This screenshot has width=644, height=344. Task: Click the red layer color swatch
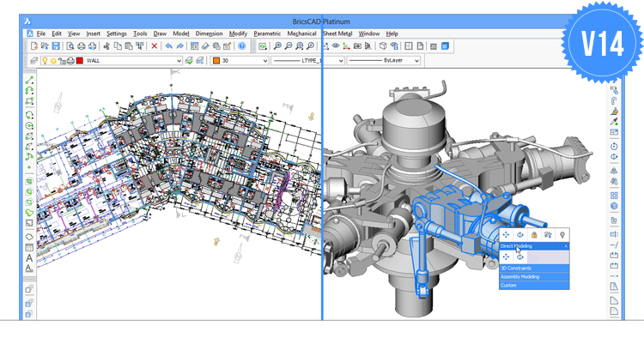[x=78, y=61]
